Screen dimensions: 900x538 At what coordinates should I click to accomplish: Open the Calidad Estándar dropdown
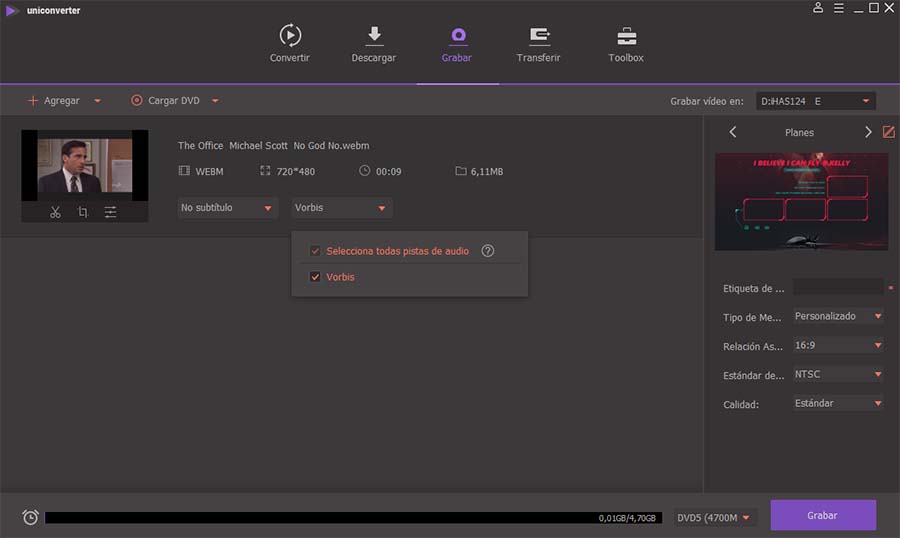click(838, 403)
